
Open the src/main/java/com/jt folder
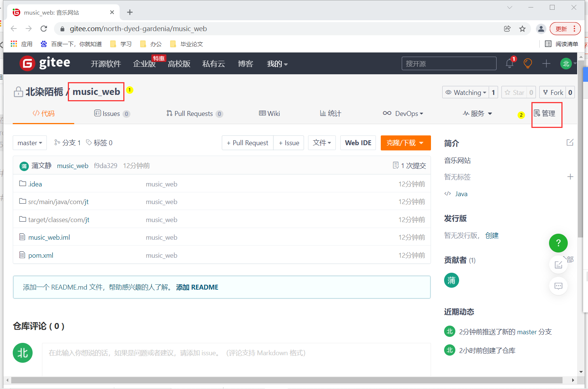pyautogui.click(x=58, y=202)
